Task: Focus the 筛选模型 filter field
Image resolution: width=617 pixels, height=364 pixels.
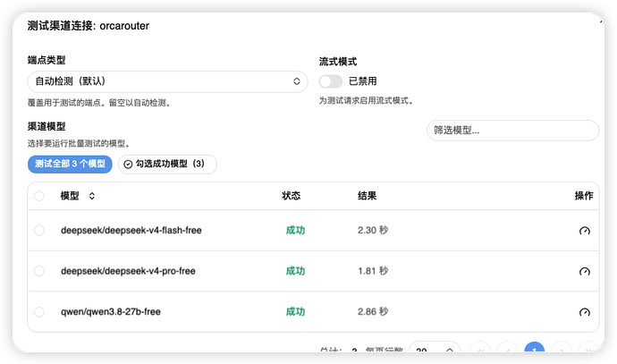Action: [512, 131]
